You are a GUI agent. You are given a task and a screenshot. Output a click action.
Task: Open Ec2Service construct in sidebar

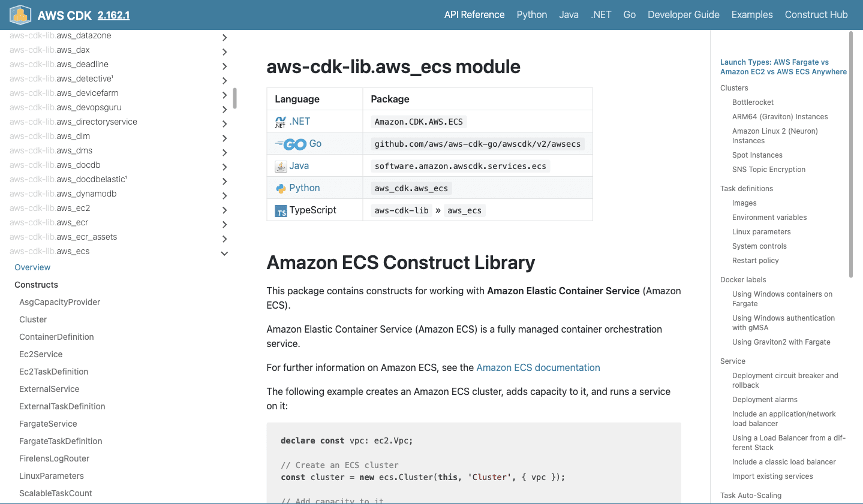(x=41, y=355)
